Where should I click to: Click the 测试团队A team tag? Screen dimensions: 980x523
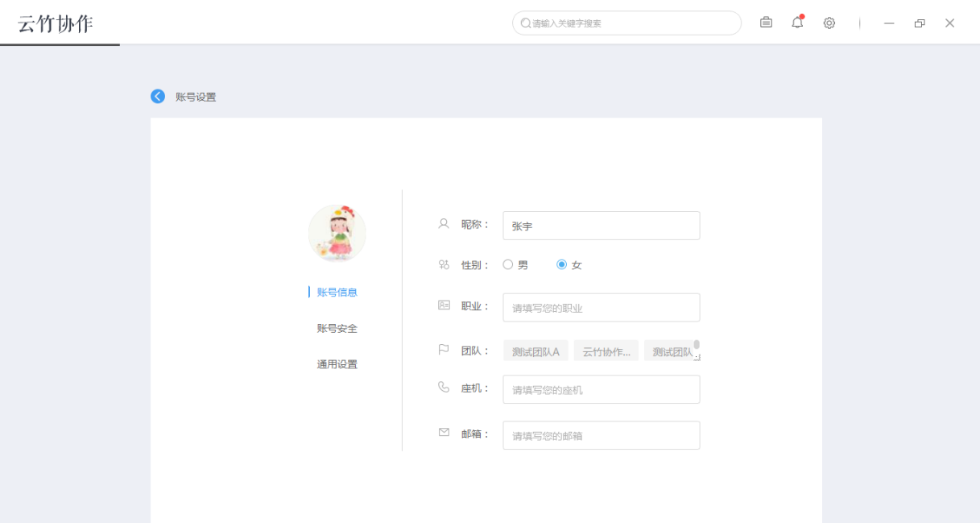(x=535, y=350)
